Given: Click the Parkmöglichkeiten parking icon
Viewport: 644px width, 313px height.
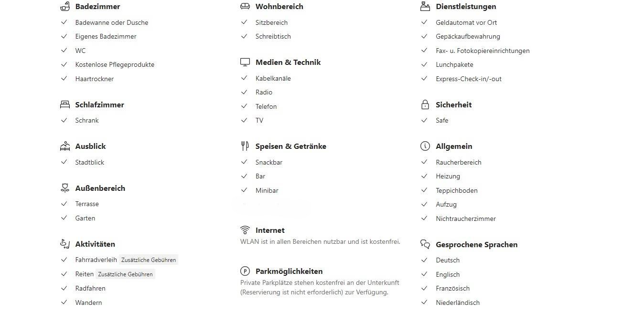Looking at the screenshot, I should click(x=245, y=271).
